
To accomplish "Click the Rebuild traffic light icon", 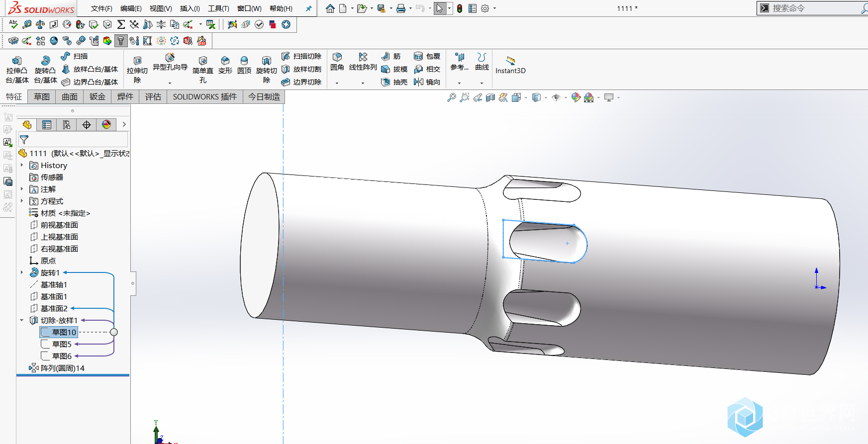I will pyautogui.click(x=460, y=8).
